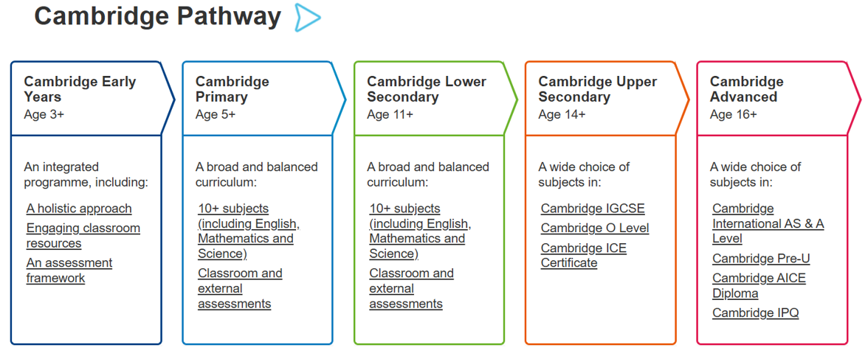This screenshot has width=868, height=356.
Task: Select the Cambridge IPQ link
Action: tap(755, 313)
